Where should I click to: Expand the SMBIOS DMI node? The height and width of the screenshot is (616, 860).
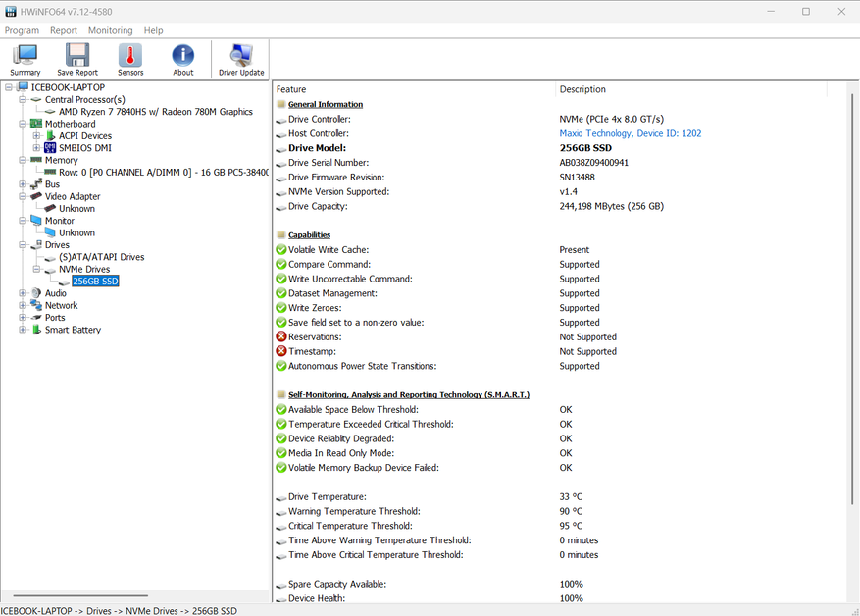36,147
